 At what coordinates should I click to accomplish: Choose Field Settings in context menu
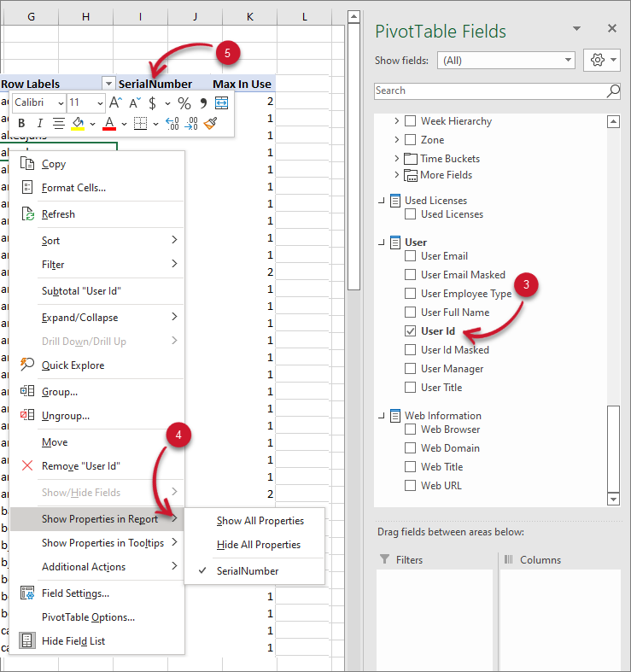[75, 593]
